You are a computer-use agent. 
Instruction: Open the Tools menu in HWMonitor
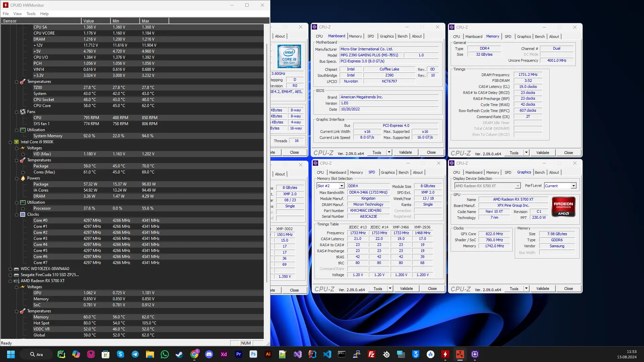click(31, 14)
